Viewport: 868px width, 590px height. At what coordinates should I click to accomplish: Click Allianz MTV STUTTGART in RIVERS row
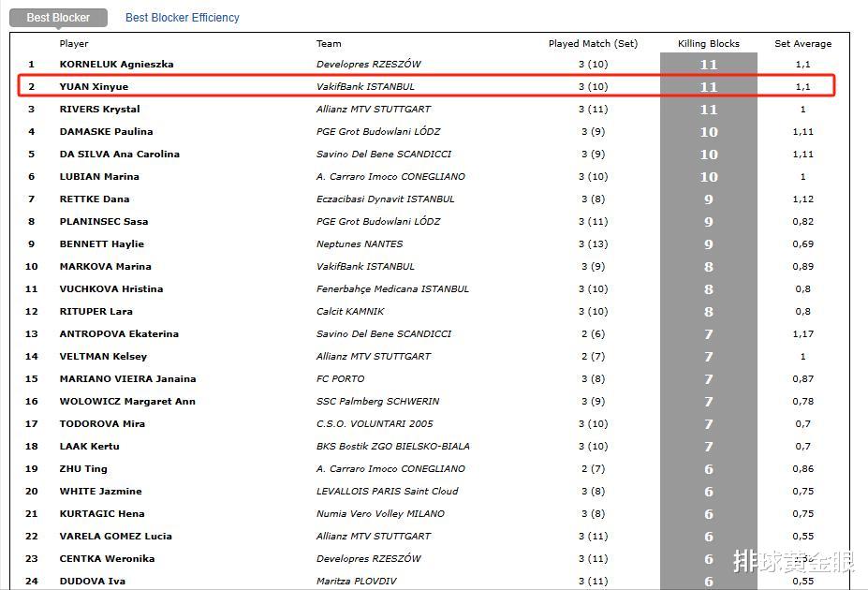coord(373,109)
